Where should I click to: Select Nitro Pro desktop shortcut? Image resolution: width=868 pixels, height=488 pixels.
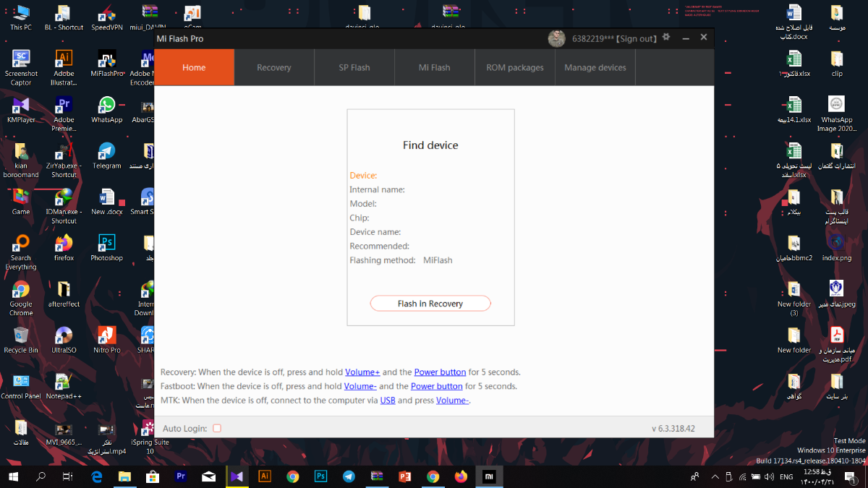coord(107,340)
